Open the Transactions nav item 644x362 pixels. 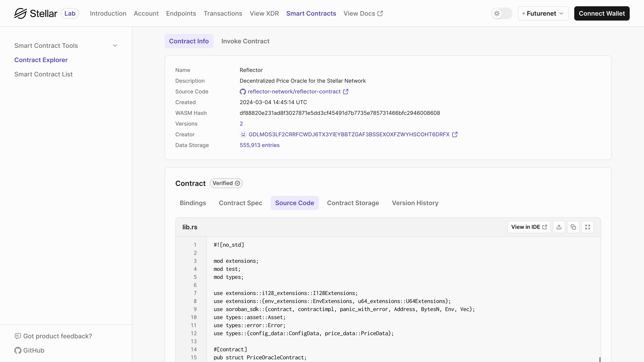point(223,13)
